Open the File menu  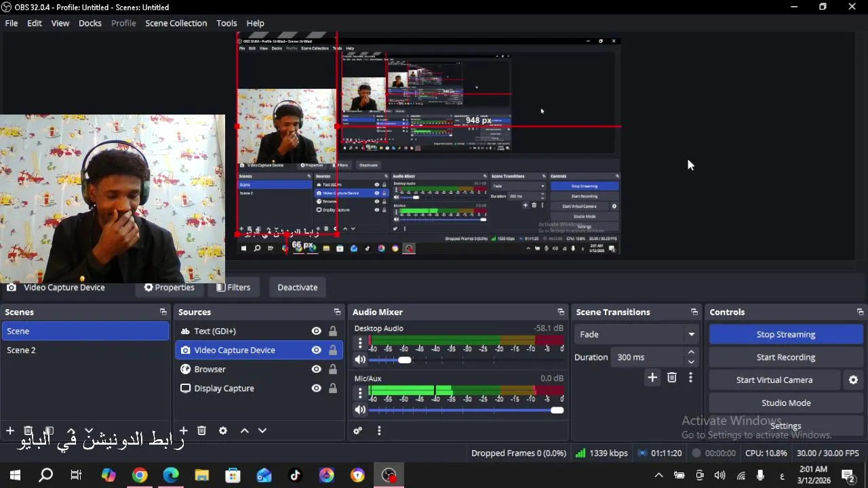click(12, 23)
